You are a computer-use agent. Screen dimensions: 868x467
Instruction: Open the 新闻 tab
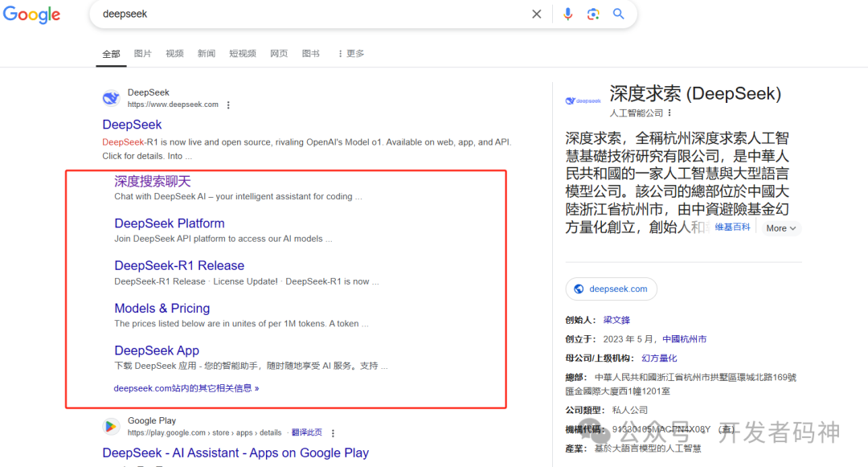[206, 54]
